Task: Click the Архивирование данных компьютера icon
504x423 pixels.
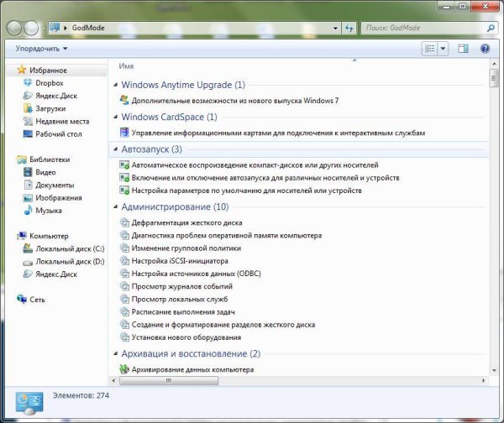Action: click(124, 369)
